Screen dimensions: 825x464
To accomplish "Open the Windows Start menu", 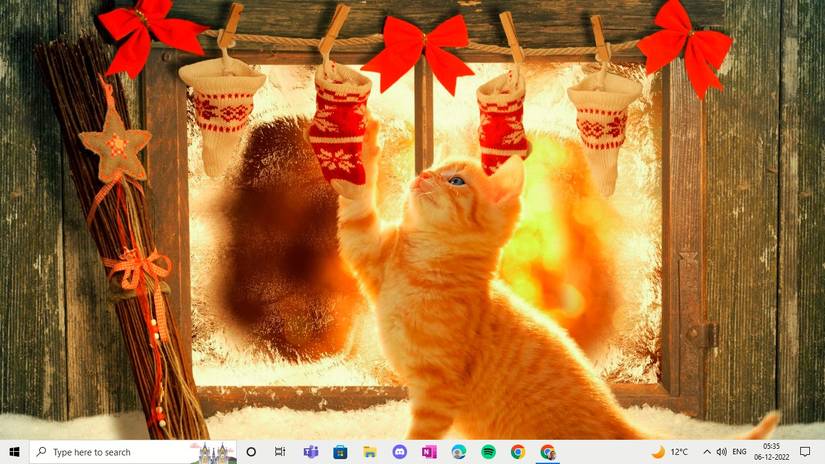I will click(x=15, y=452).
